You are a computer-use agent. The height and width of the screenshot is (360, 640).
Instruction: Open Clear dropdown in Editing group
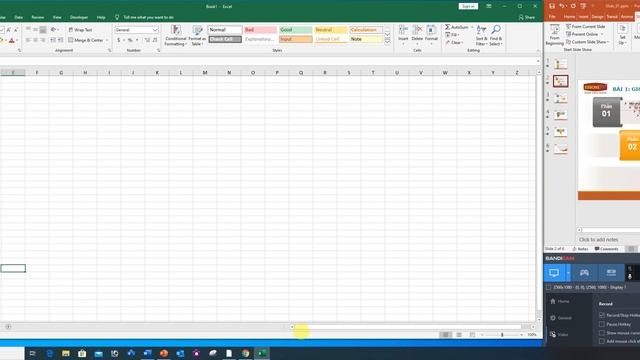click(x=454, y=42)
